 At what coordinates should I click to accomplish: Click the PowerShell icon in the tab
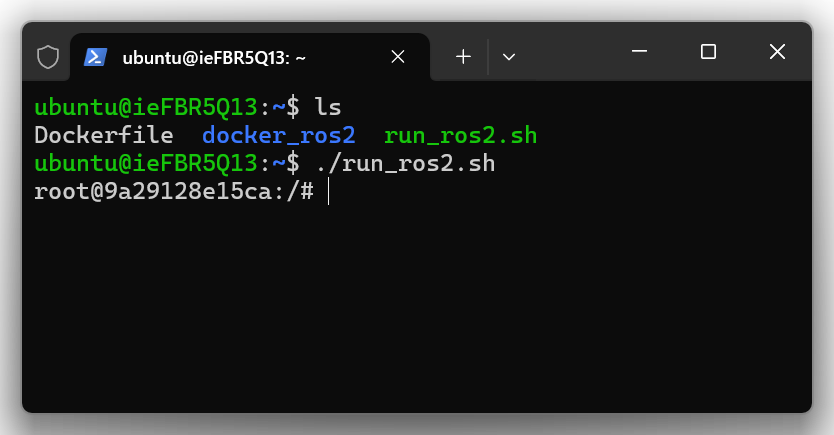(96, 57)
